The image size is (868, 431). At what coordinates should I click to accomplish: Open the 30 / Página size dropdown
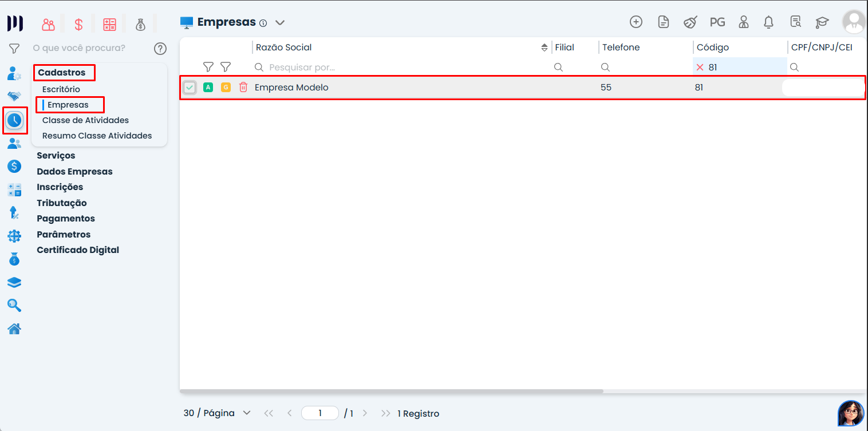[217, 413]
